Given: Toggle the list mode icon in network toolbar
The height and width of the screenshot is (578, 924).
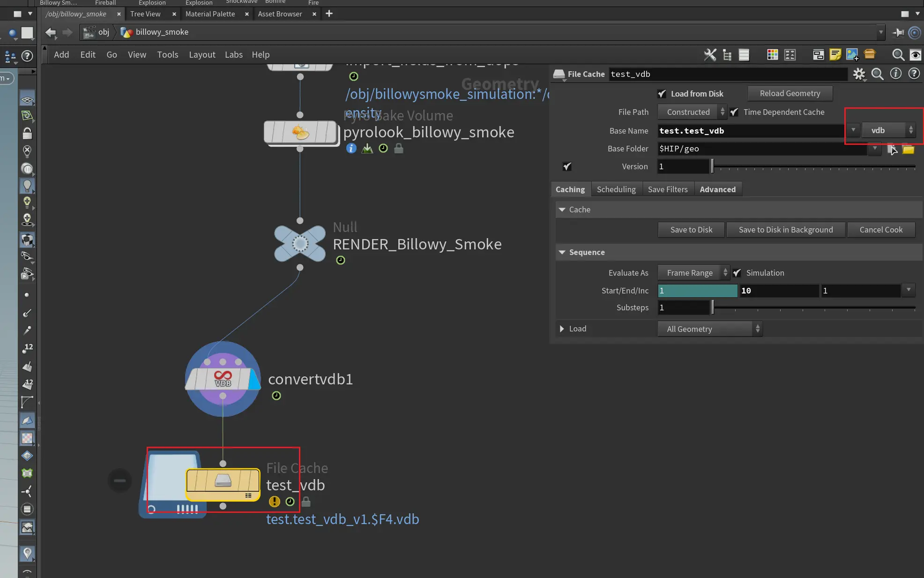Looking at the screenshot, I should point(744,55).
